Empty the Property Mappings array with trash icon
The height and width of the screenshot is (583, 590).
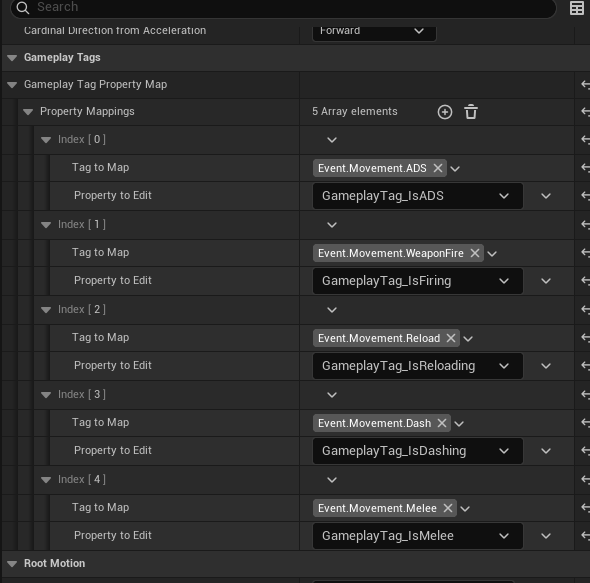point(471,112)
